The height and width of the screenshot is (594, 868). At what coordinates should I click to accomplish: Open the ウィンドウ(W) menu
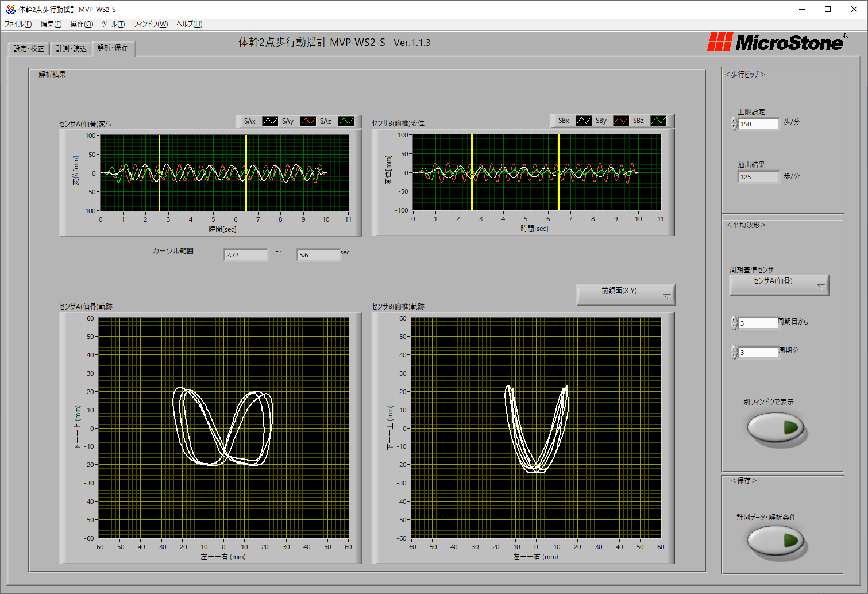pos(151,24)
